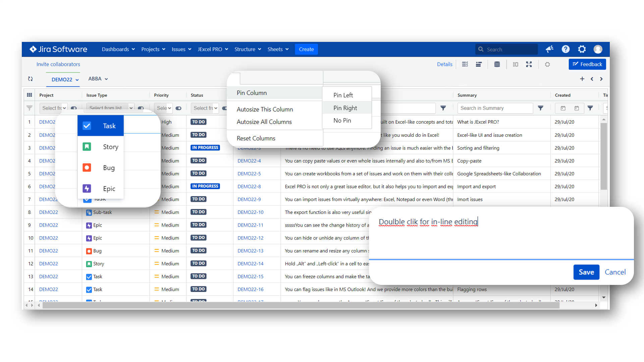Open the announcements megaphone icon
This screenshot has width=644, height=362.
click(x=549, y=49)
